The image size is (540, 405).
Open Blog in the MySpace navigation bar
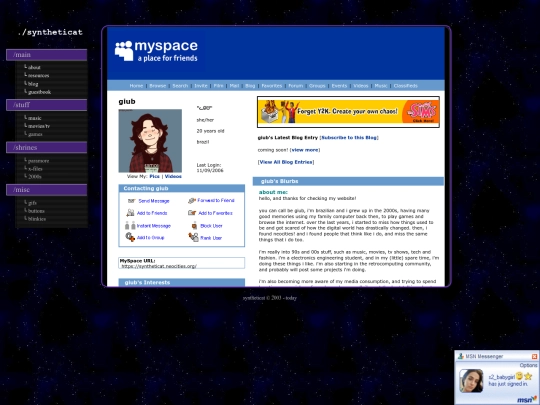click(250, 86)
